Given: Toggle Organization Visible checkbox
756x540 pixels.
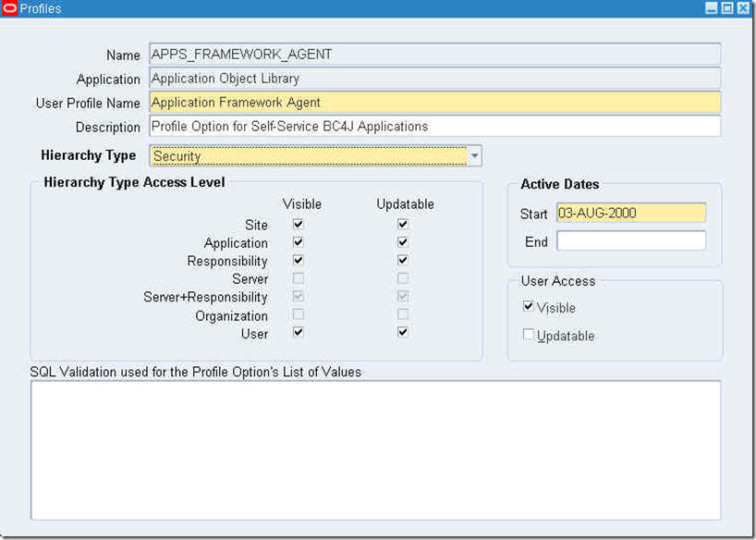Looking at the screenshot, I should [x=299, y=314].
